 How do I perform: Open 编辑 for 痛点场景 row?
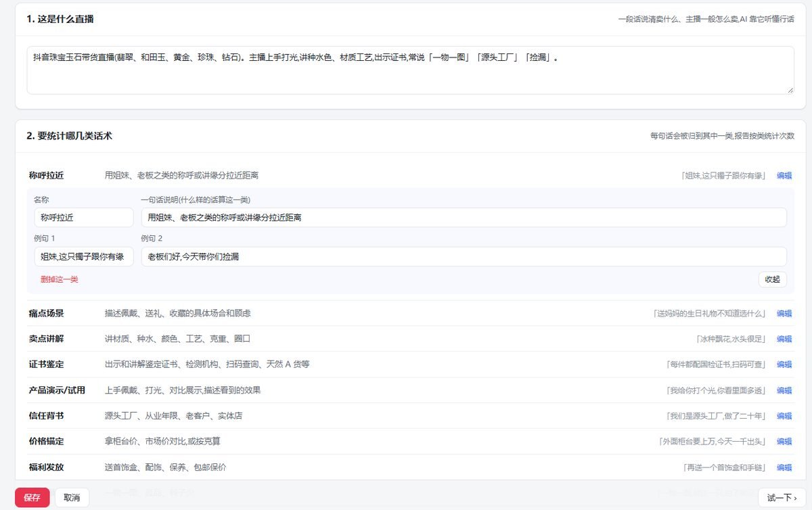pos(784,313)
